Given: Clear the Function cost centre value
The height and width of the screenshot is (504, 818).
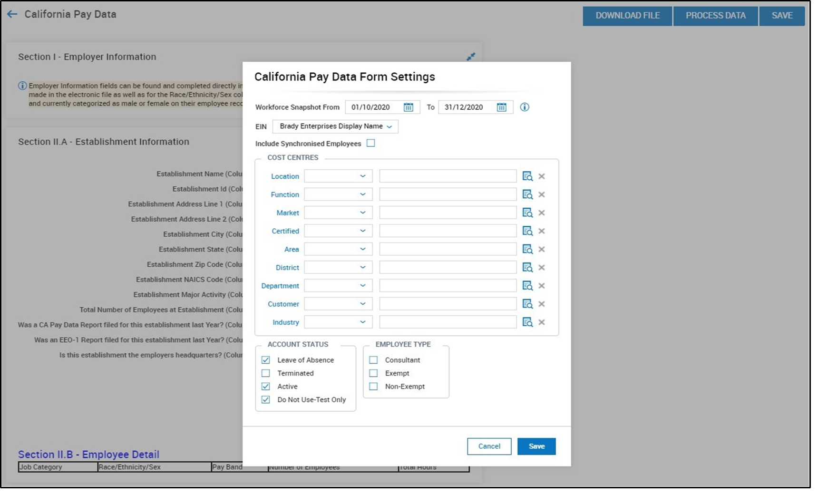Looking at the screenshot, I should coord(542,194).
